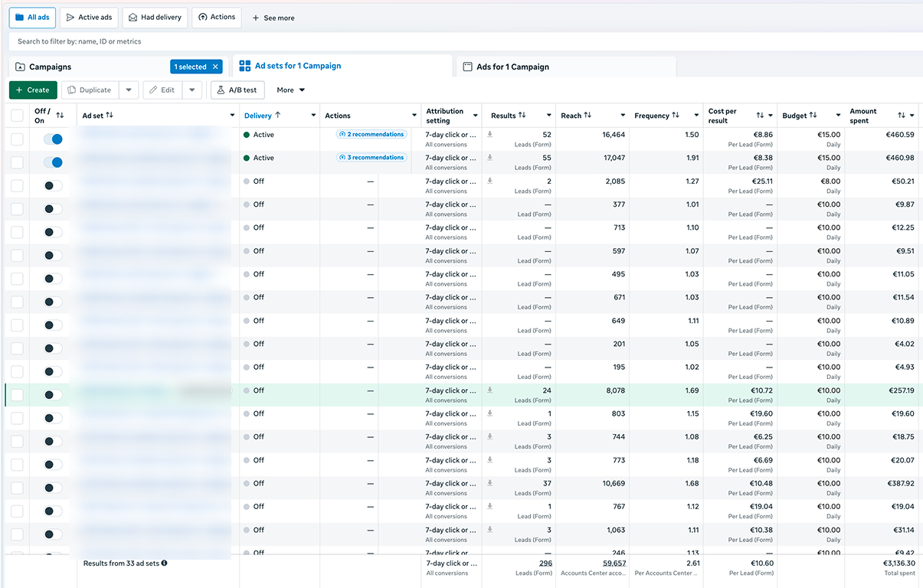Switch to Ads for 1 Campaign tab
This screenshot has height=588, width=923.
(512, 67)
